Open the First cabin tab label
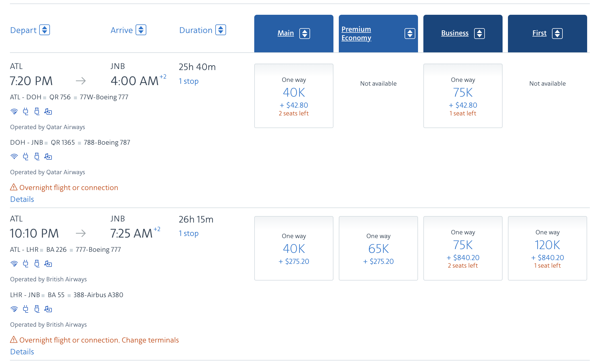 [x=539, y=33]
